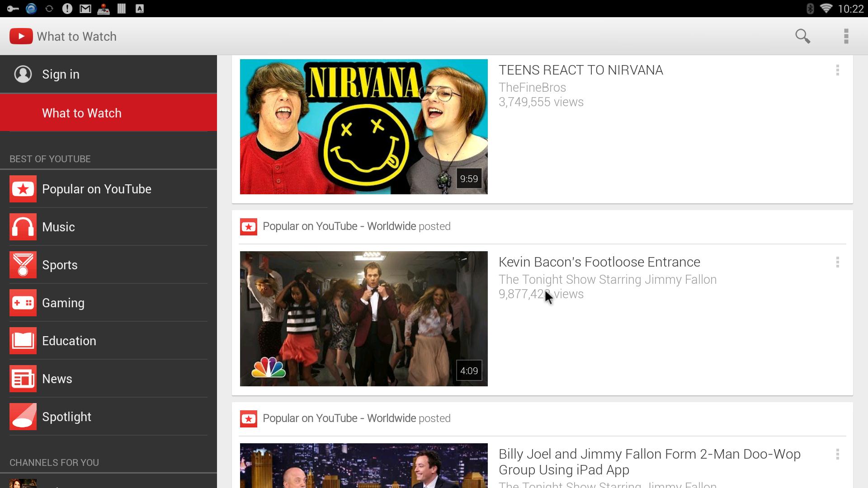Expand options on Kevin Bacon video
Viewport: 868px width, 488px height.
838,262
